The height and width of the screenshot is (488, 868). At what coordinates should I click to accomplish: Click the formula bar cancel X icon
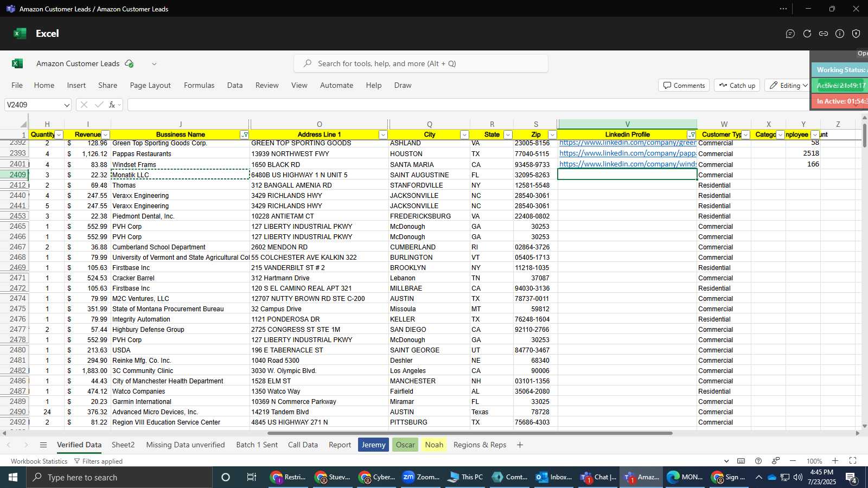click(84, 105)
